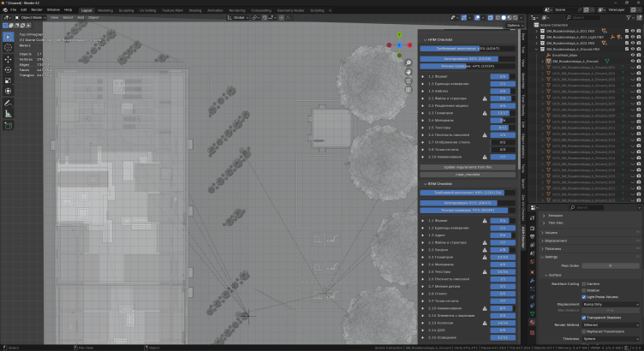Uncheck the Transparent Shadows checkbox
This screenshot has width=644, height=351.
point(585,318)
